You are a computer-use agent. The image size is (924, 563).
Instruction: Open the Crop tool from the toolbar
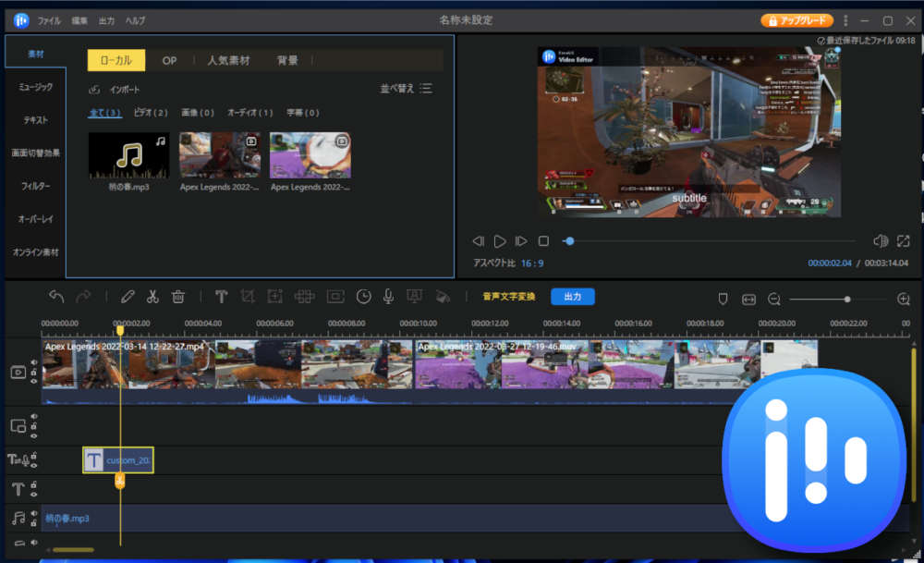coord(248,297)
